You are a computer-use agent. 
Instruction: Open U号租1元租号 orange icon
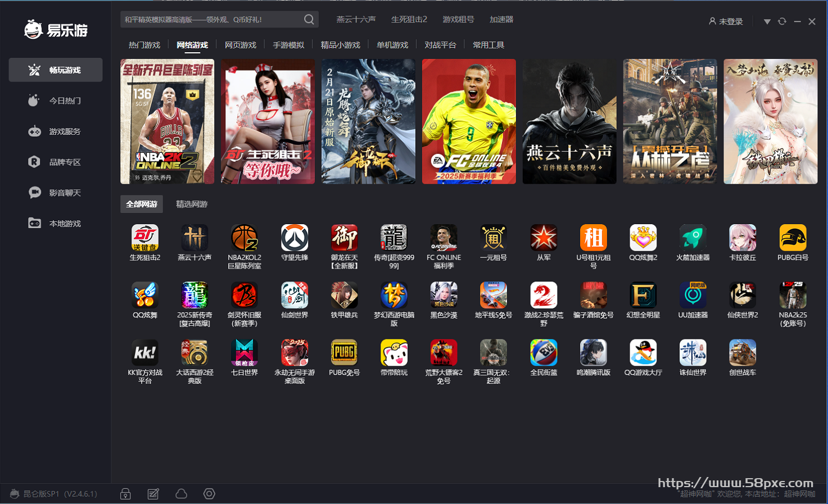coord(594,238)
